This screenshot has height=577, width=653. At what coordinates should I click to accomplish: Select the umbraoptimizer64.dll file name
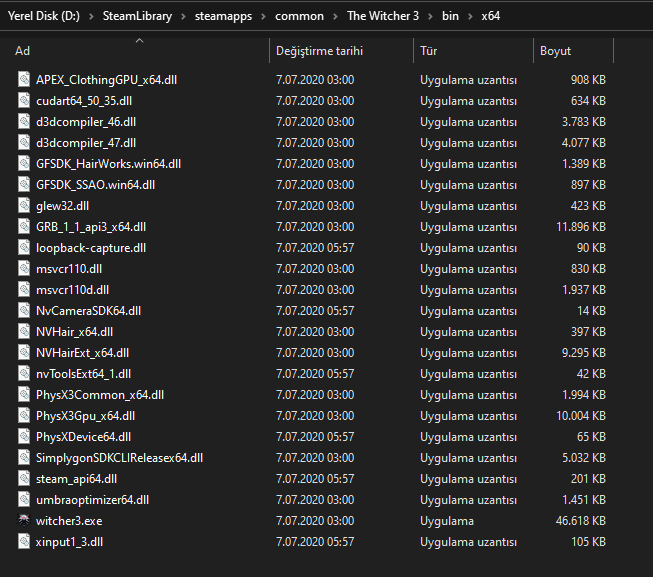click(92, 500)
